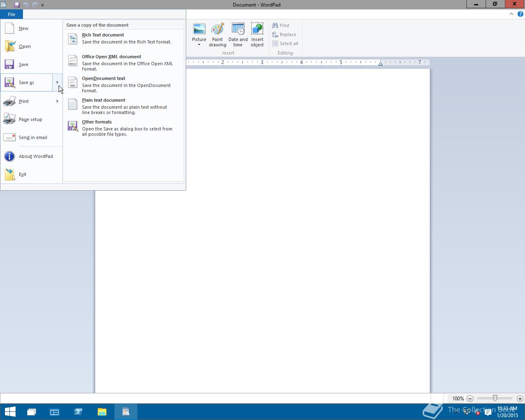Choose Print in the File menu

(x=26, y=101)
